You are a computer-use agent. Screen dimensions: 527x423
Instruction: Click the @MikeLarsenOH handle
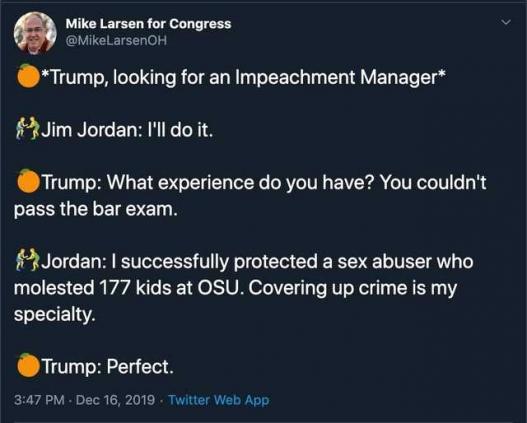pos(116,41)
